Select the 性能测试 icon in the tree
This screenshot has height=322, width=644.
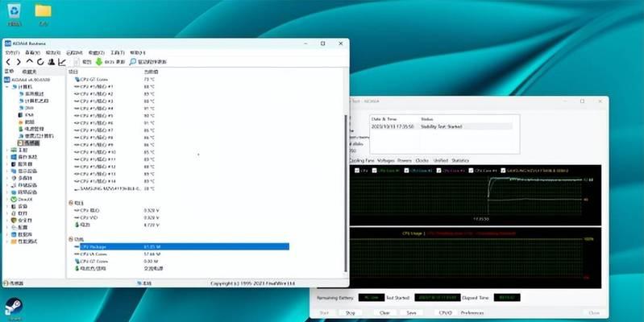(x=14, y=242)
